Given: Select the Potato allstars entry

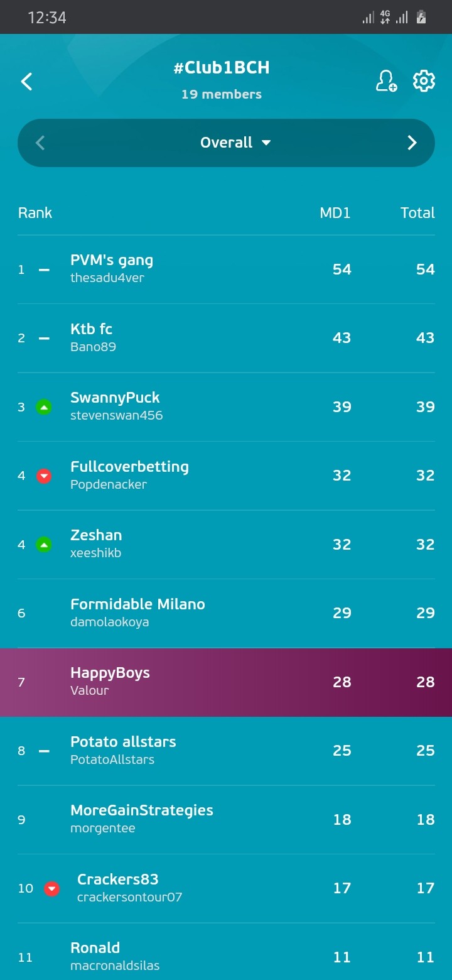Looking at the screenshot, I should pyautogui.click(x=226, y=751).
